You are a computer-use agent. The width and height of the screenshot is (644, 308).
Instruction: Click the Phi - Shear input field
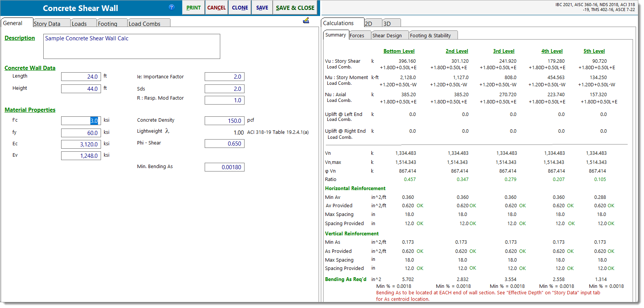coord(224,144)
